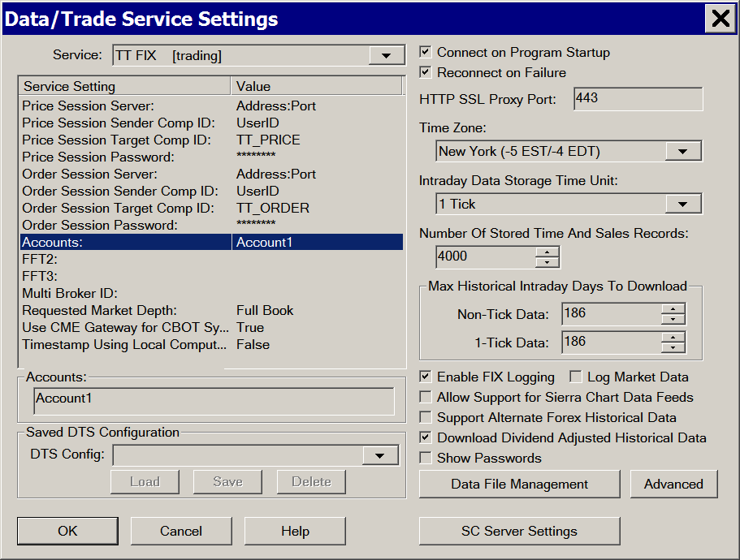Click the greyed-out Load button
The image size is (740, 560).
[x=145, y=482]
